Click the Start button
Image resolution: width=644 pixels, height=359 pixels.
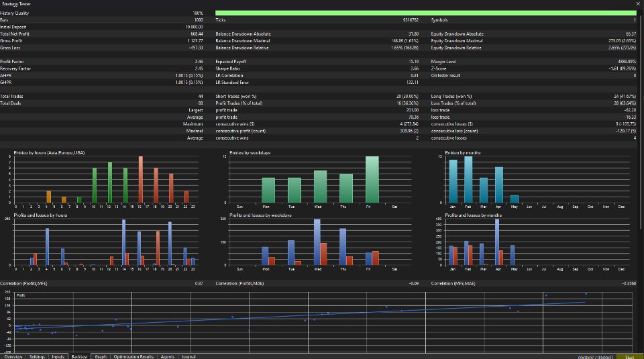click(630, 357)
